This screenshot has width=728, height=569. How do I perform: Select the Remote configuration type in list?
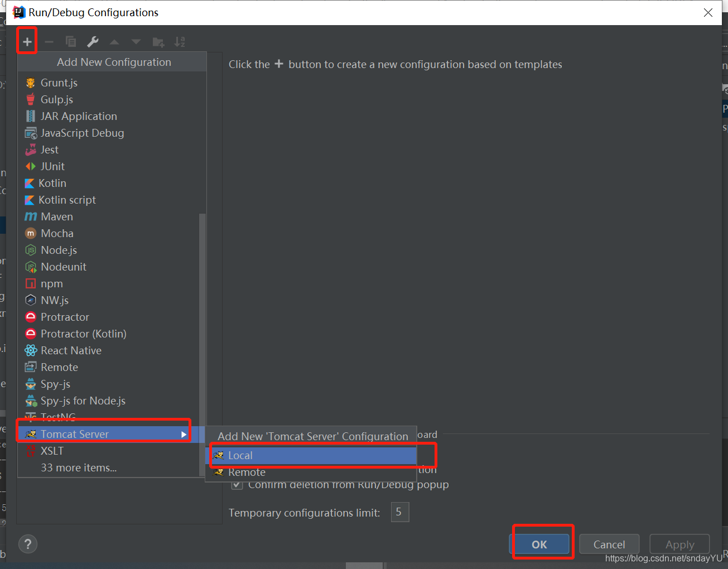[x=109, y=367]
